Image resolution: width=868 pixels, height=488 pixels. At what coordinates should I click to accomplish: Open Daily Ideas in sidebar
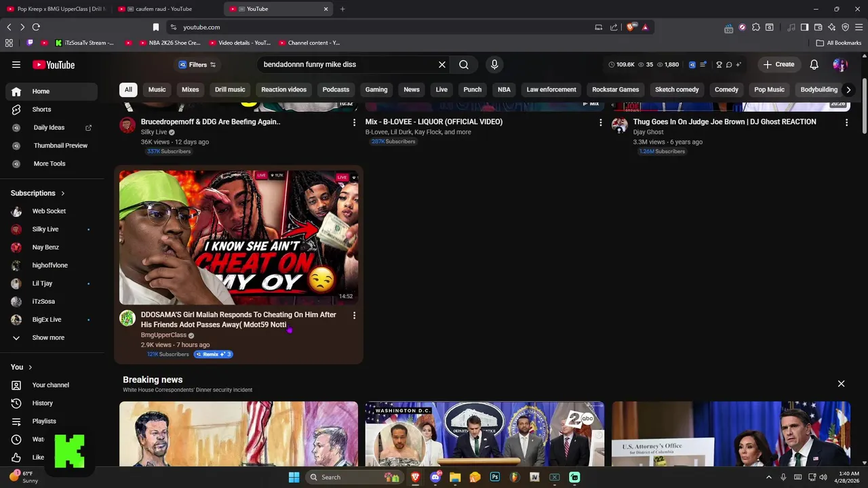(52, 127)
